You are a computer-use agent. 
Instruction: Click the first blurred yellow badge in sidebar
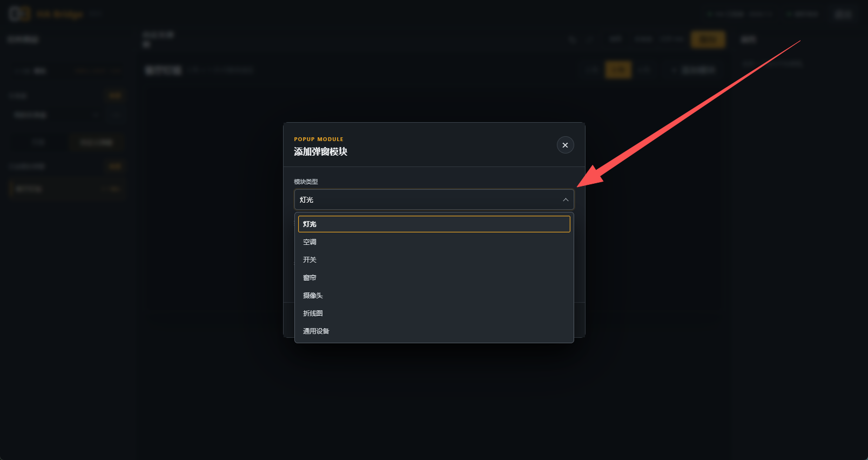[115, 96]
